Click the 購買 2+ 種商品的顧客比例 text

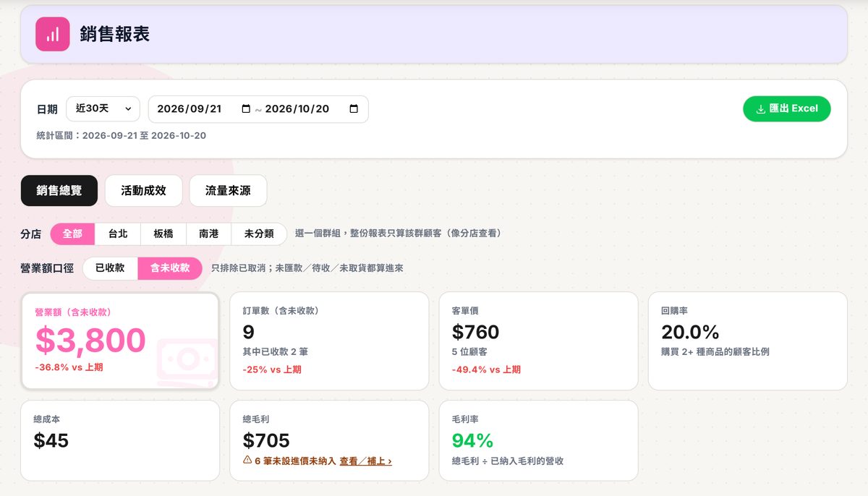pos(715,352)
